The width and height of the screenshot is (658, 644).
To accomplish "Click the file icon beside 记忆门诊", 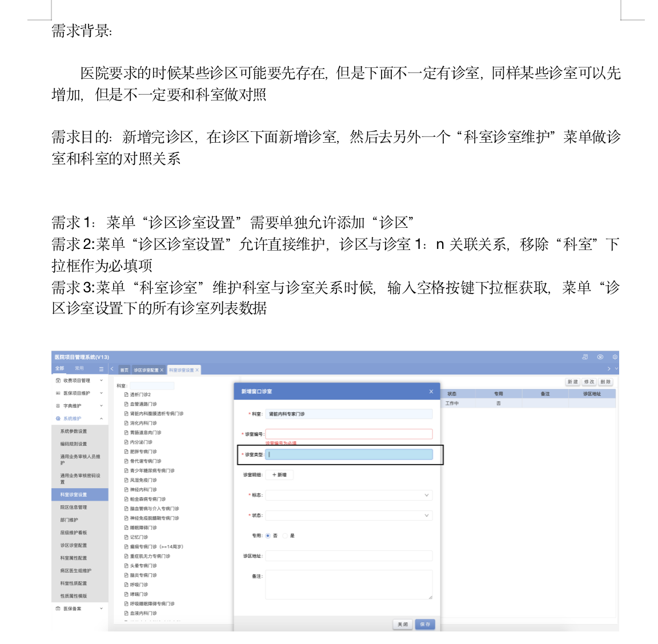I will (x=126, y=537).
